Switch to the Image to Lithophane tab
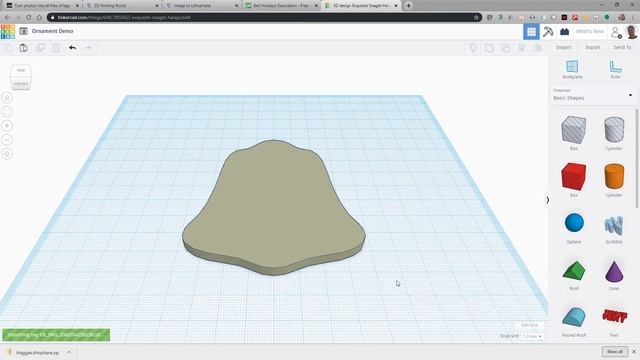Screen dimensions: 640x360 (201, 6)
